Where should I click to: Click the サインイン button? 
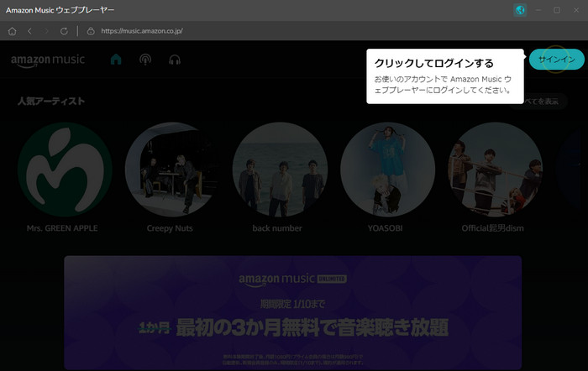pos(556,60)
